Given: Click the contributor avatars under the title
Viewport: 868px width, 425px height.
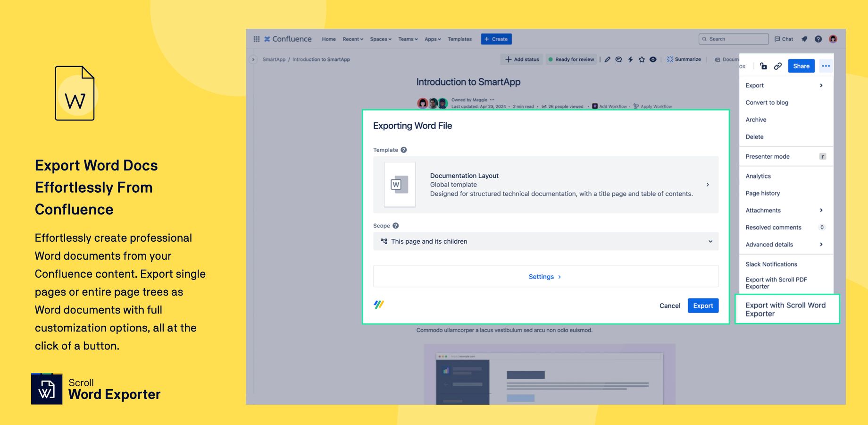Looking at the screenshot, I should [x=432, y=103].
